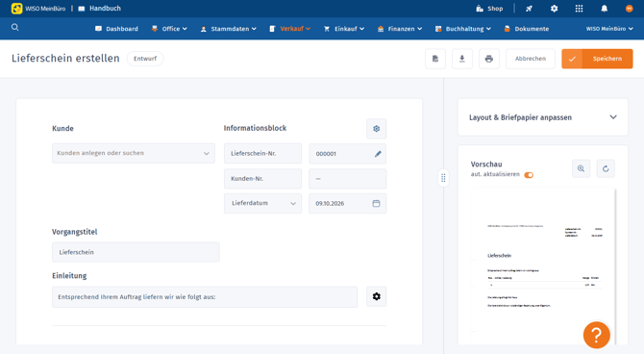Screen dimensions: 644x354
Task: Click the document file icon button
Action: click(435, 59)
